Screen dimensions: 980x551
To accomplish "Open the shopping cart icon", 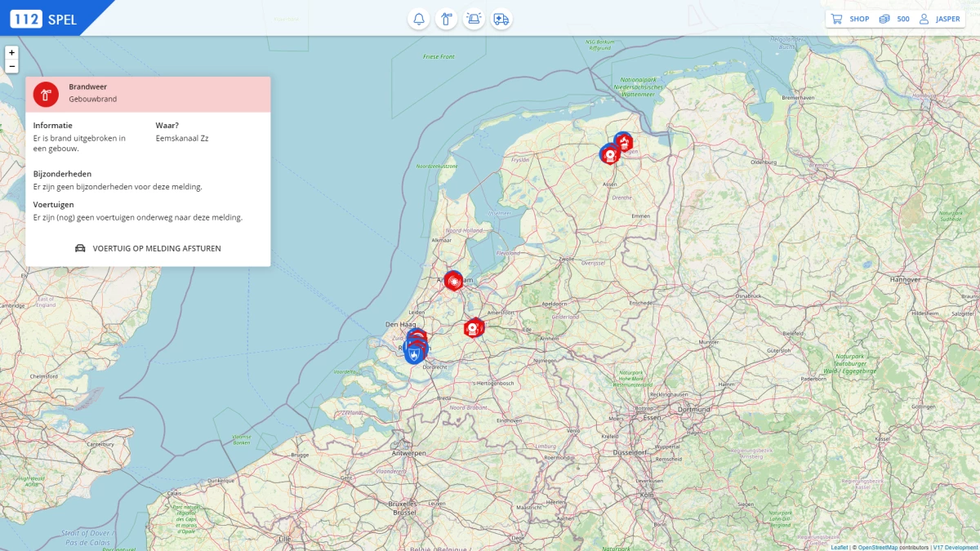I will point(839,18).
